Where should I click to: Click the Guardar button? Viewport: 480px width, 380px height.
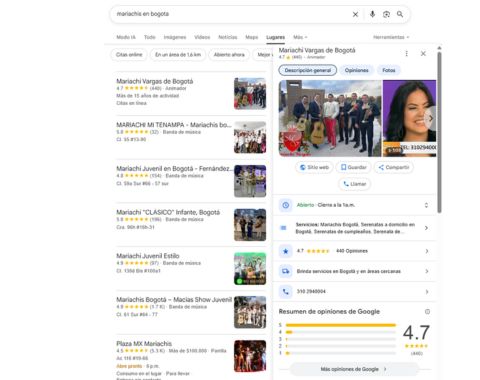(x=354, y=167)
